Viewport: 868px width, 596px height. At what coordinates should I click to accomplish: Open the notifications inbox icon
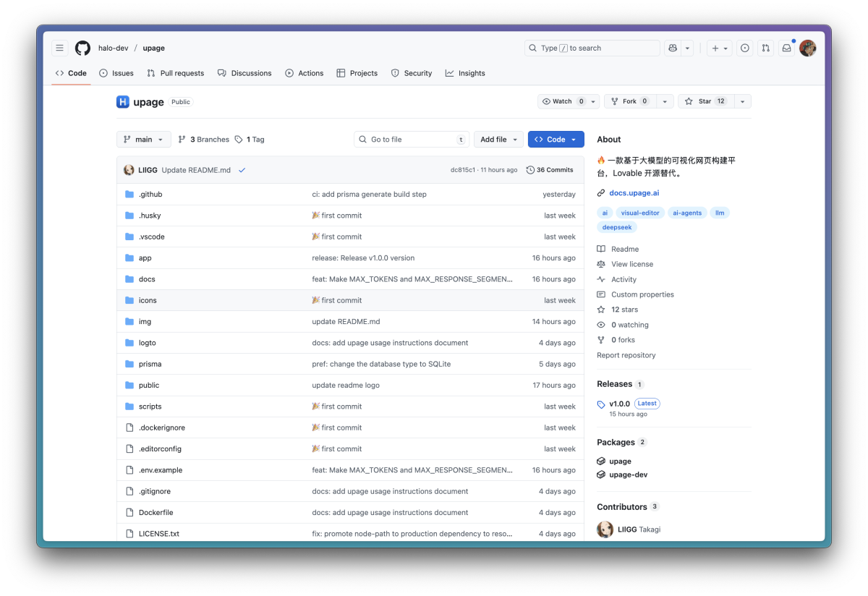(786, 48)
